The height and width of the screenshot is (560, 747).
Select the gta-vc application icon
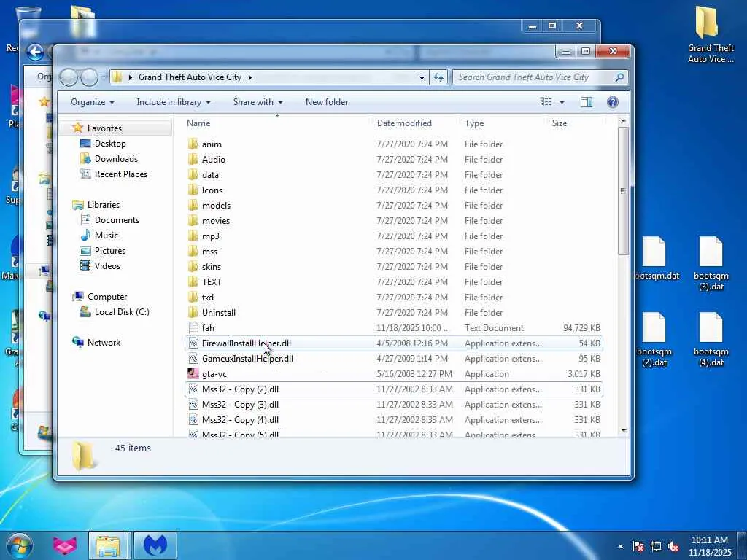(193, 374)
